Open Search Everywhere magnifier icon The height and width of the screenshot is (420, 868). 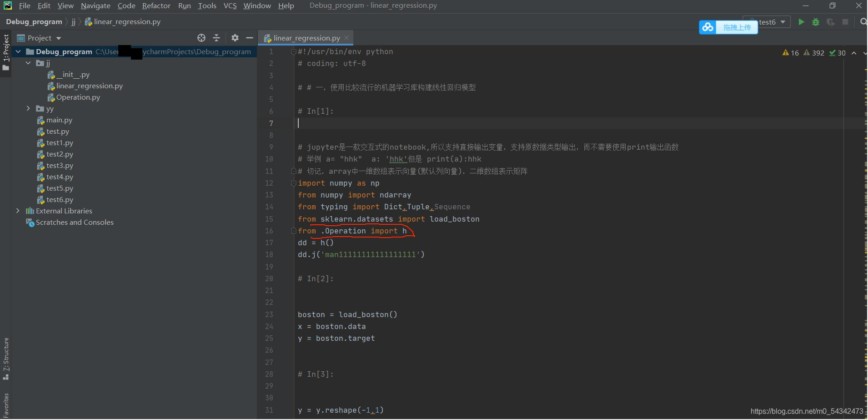(863, 22)
